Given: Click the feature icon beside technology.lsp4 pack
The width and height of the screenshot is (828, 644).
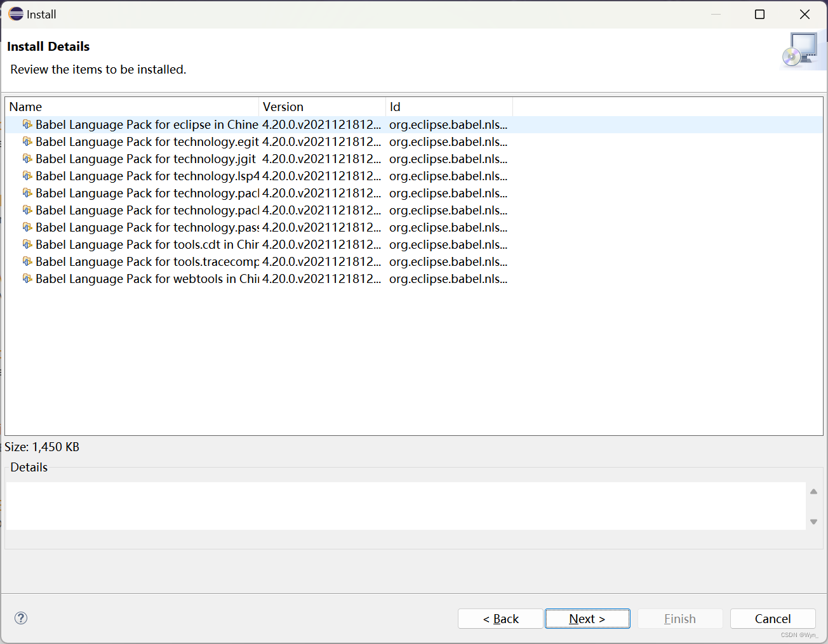Looking at the screenshot, I should 27,176.
